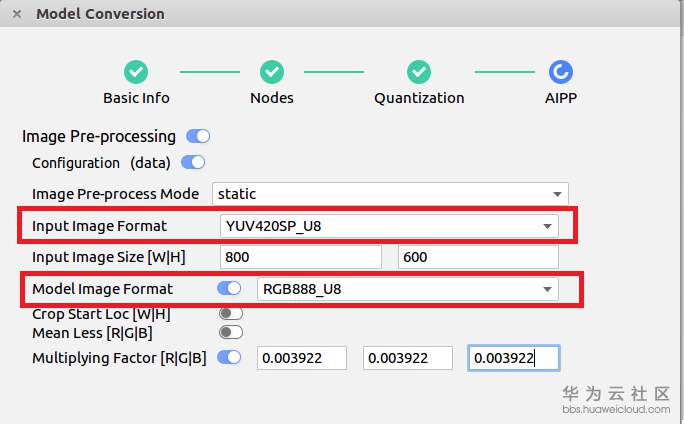684x424 pixels.
Task: Switch to the Quantization step label
Action: tap(419, 98)
